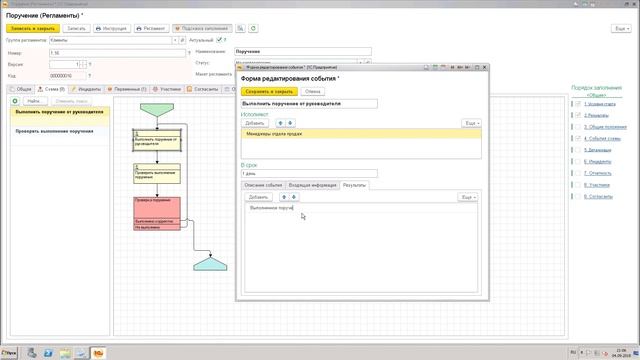Screen dimensions: 640x360
Task: Open the '9. Согласанты' link in filling order
Action: point(598,197)
